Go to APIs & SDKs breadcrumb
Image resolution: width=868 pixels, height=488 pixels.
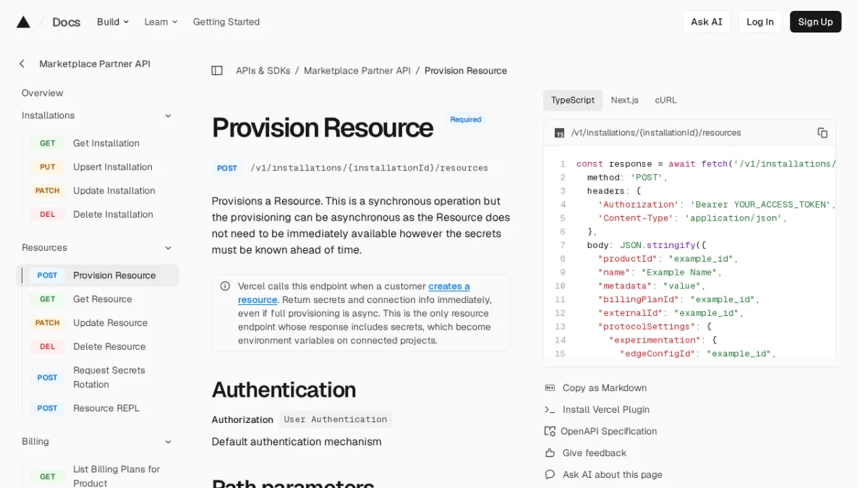coord(263,71)
